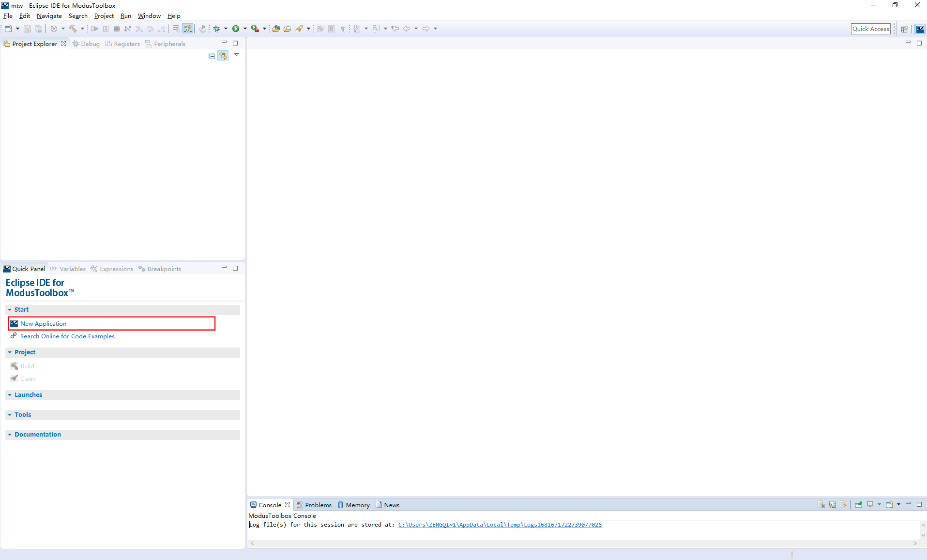Click the Run green play icon

237,28
